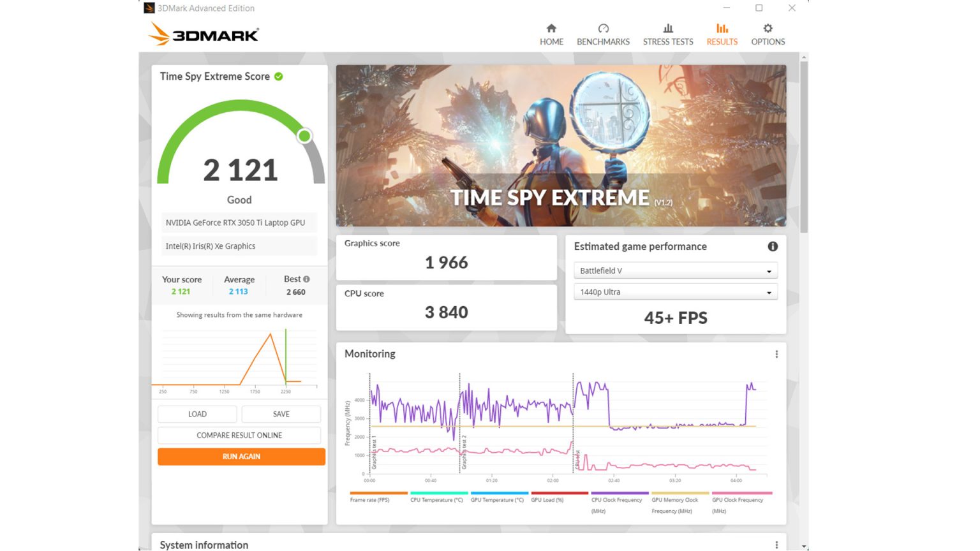Click the 3DMark title bar app icon

(x=149, y=8)
